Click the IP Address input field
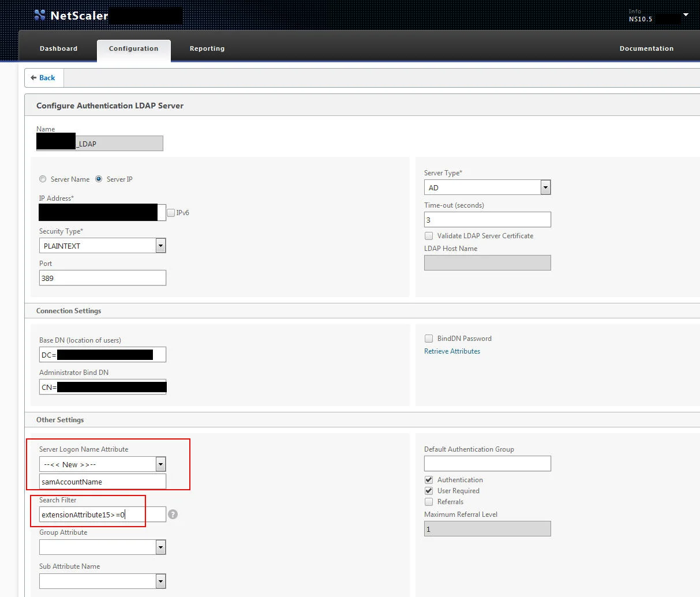This screenshot has width=700, height=597. pyautogui.click(x=102, y=212)
